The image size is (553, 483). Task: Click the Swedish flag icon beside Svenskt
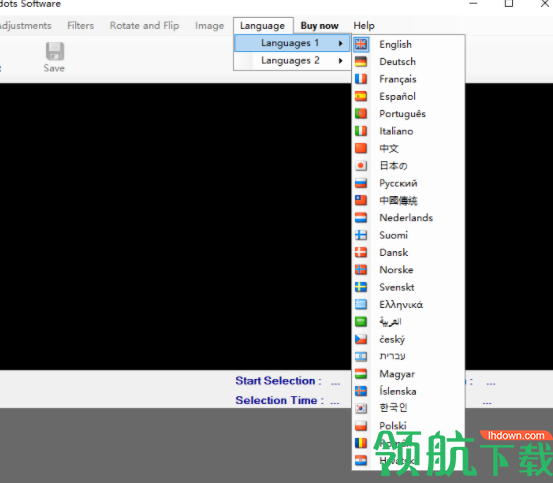[x=361, y=287]
